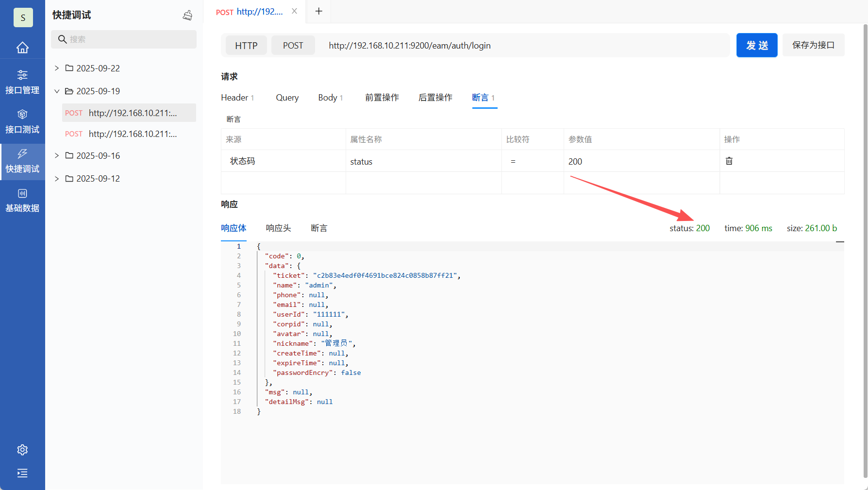Click the "userId": "111111" line

(x=310, y=315)
